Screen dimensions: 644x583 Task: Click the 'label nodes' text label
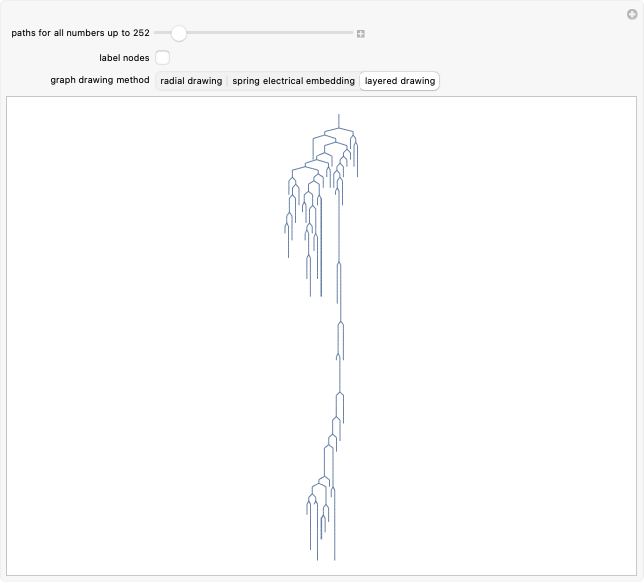tap(124, 58)
